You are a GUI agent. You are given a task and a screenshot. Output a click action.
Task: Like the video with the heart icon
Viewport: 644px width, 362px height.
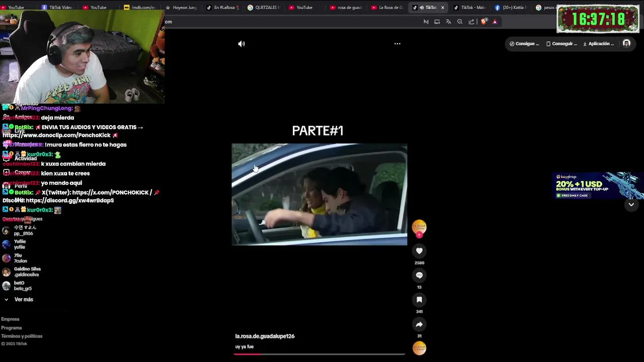[x=419, y=251]
